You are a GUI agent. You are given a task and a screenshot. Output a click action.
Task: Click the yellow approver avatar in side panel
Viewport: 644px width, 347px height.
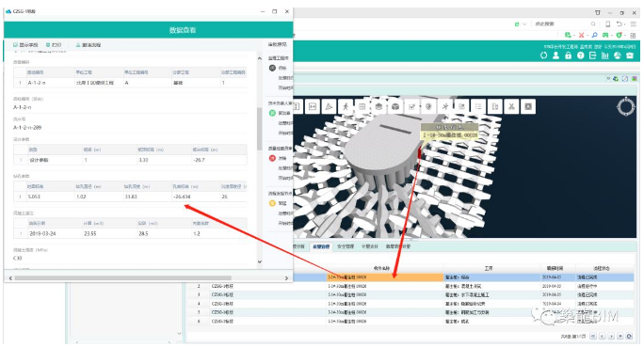(272, 203)
